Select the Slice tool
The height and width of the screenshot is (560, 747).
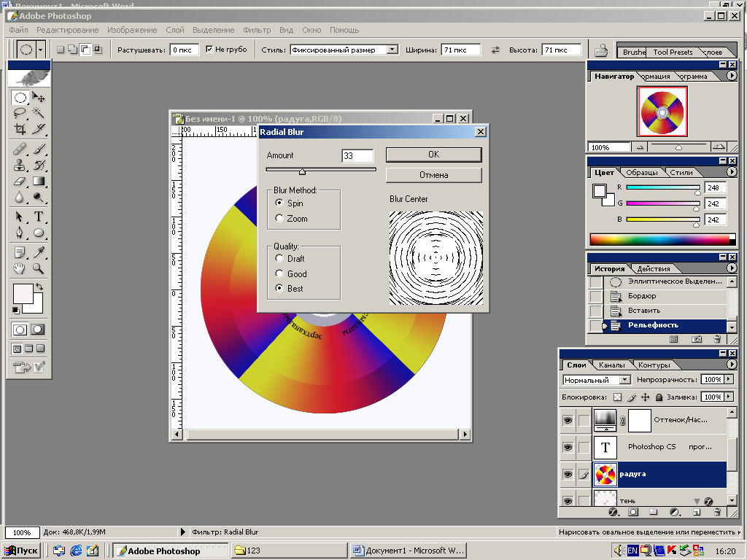(39, 128)
